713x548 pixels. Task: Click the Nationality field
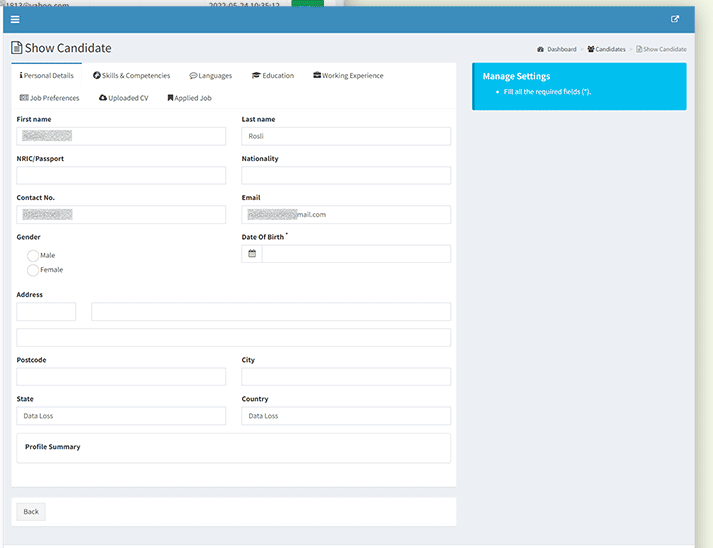point(346,176)
